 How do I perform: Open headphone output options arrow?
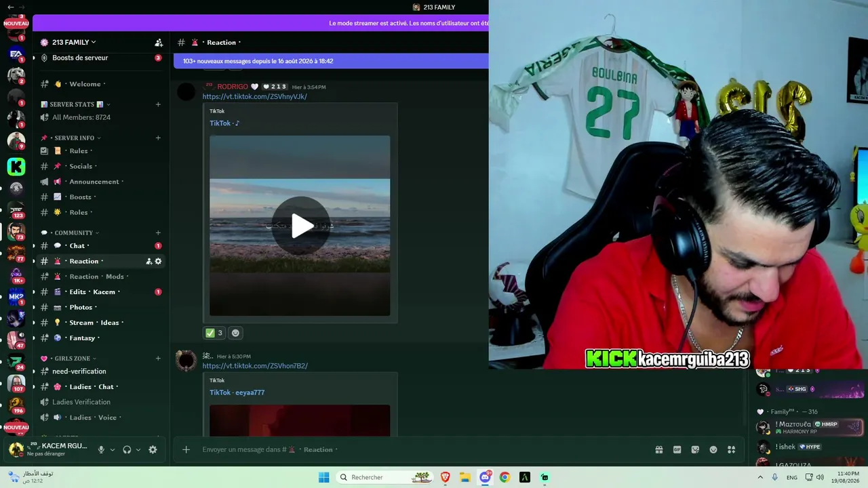pyautogui.click(x=138, y=449)
